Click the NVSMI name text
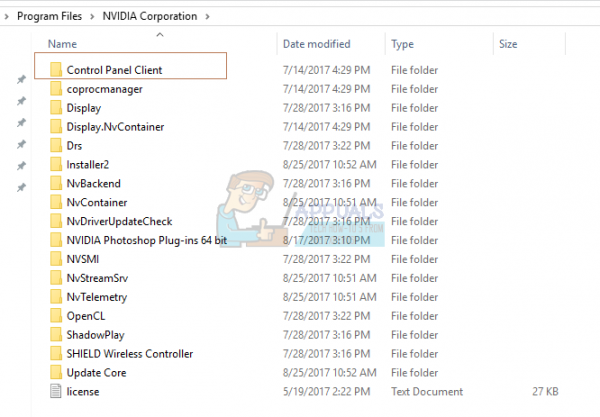The width and height of the screenshot is (600, 417). point(83,259)
